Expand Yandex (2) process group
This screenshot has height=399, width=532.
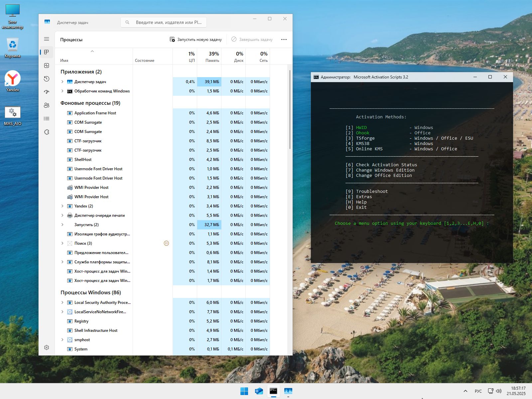tap(62, 206)
